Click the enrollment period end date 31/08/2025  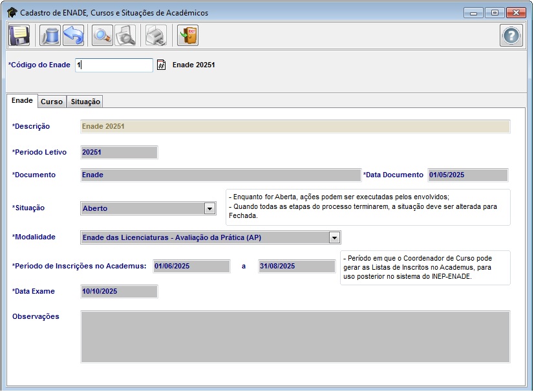point(296,267)
